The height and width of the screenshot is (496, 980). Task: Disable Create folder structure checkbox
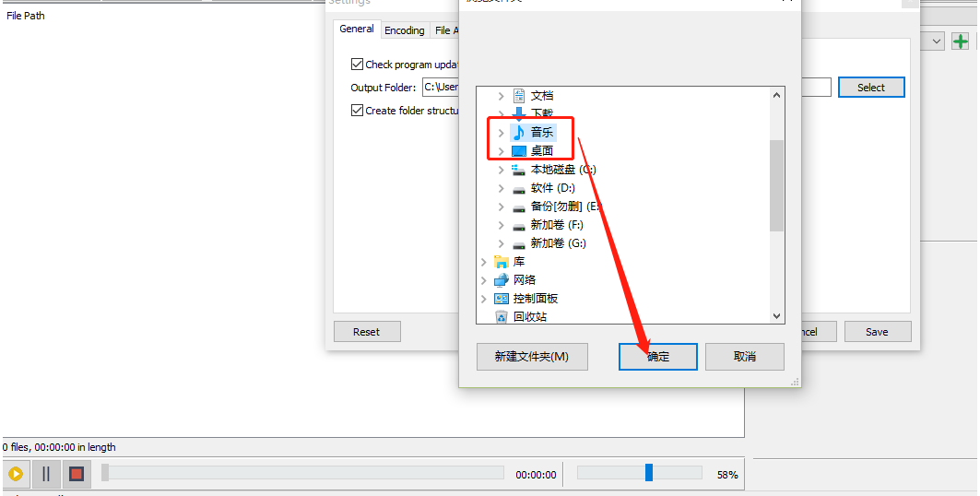[358, 110]
